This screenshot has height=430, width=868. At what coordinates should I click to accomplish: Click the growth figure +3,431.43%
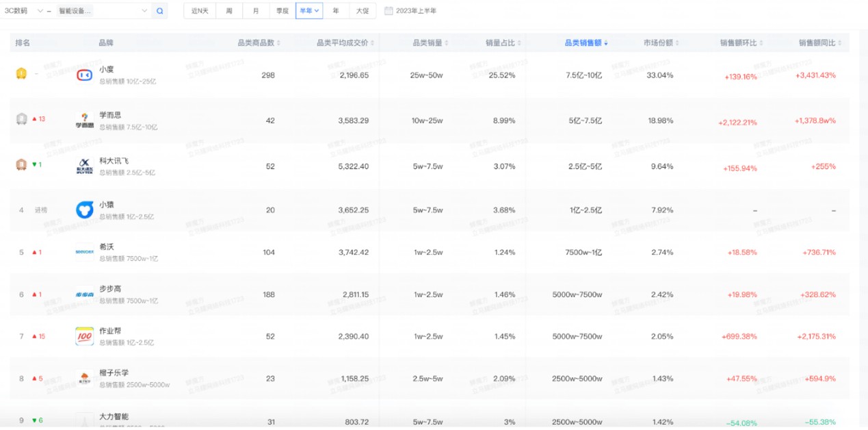click(x=815, y=75)
